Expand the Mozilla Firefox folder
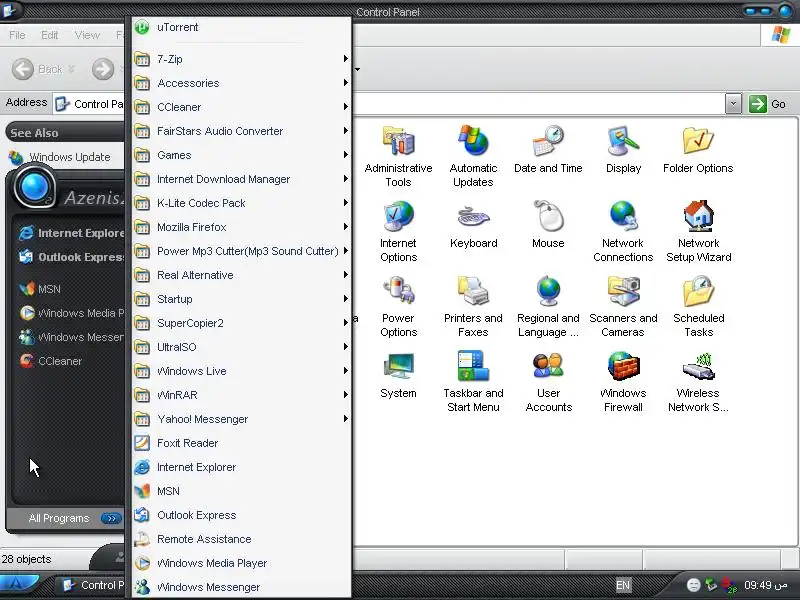The image size is (800, 600). (x=242, y=227)
